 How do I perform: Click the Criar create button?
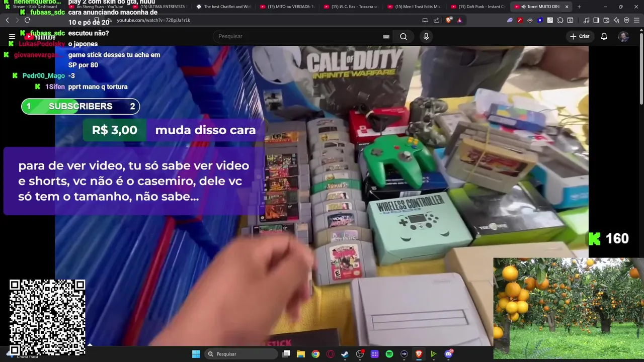click(580, 36)
